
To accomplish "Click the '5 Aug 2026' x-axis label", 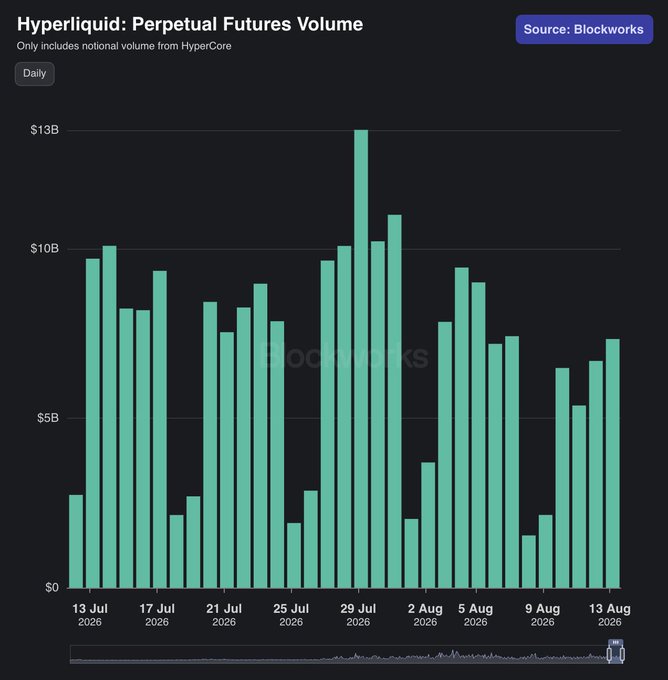I will coord(475,615).
